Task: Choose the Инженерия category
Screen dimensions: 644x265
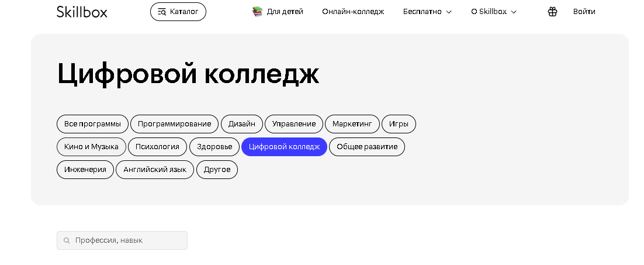Action: [x=85, y=170]
